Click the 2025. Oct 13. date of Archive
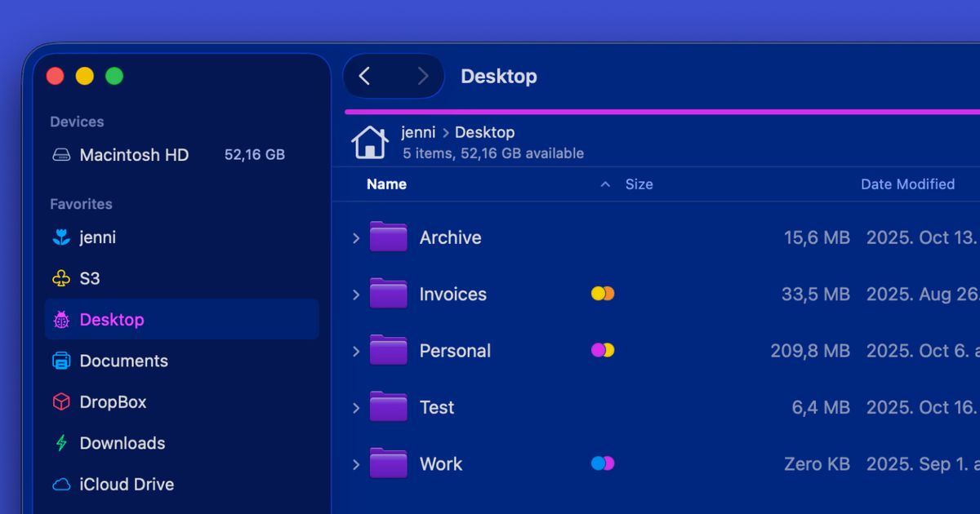Image resolution: width=980 pixels, height=514 pixels. [x=922, y=237]
